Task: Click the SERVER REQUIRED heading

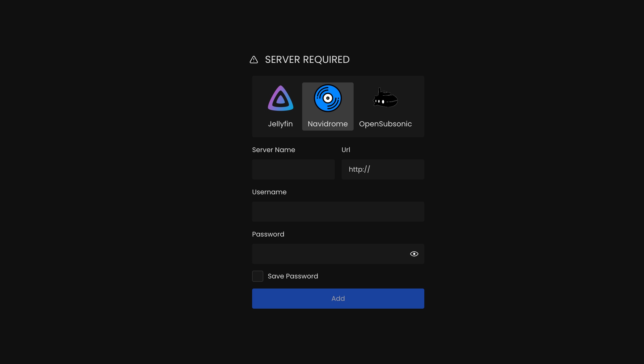Action: [x=307, y=60]
